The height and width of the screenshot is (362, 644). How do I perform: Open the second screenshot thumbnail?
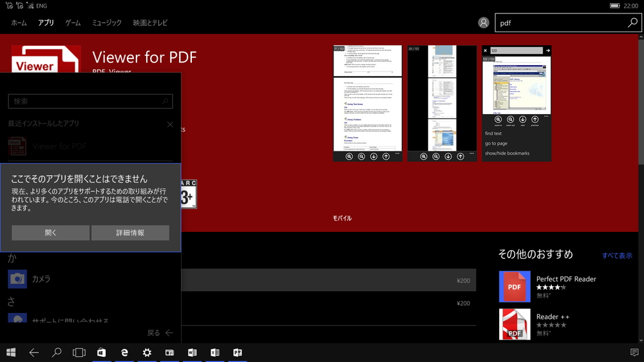click(x=442, y=103)
